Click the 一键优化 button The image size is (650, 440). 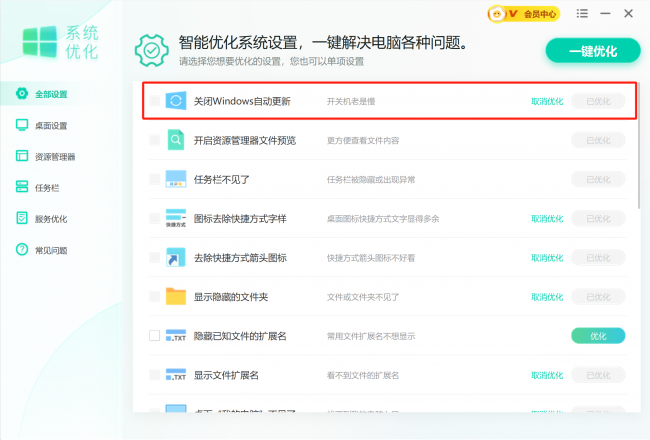point(593,51)
